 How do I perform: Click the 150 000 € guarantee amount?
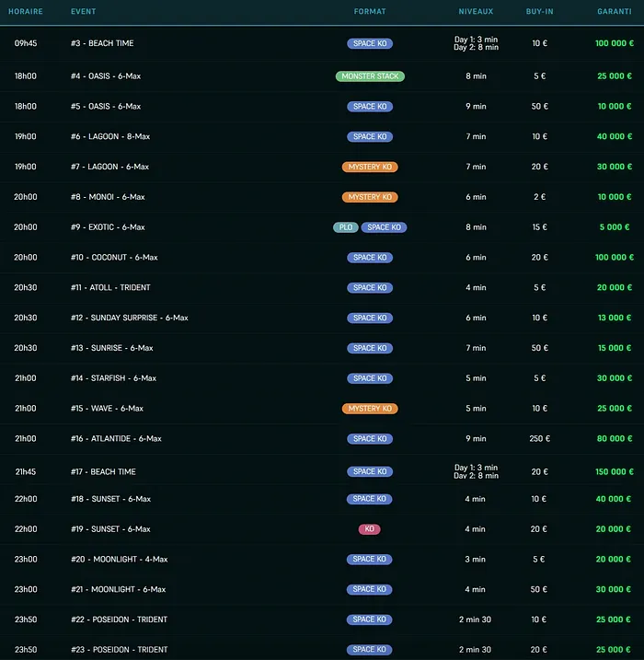click(x=615, y=472)
